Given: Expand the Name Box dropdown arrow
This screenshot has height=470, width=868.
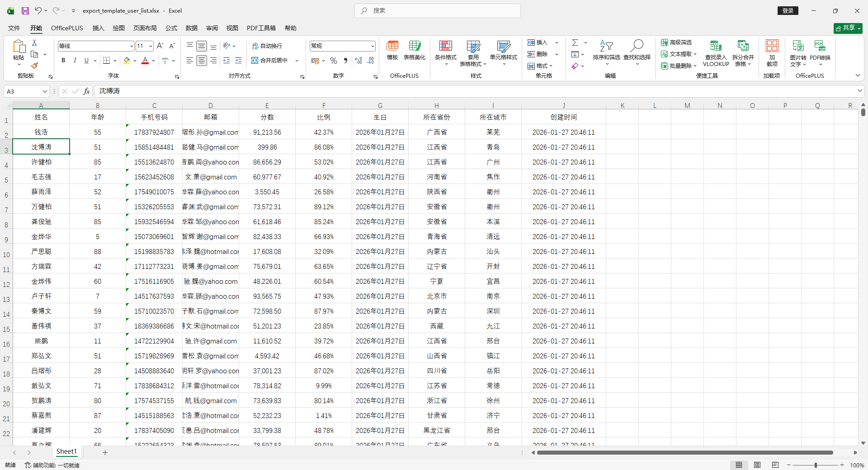Looking at the screenshot, I should pos(45,91).
